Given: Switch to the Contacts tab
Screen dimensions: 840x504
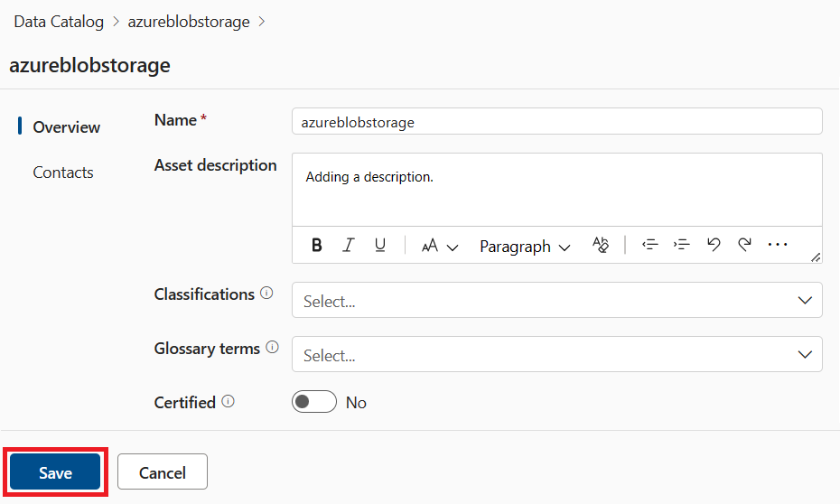Looking at the screenshot, I should pos(63,173).
